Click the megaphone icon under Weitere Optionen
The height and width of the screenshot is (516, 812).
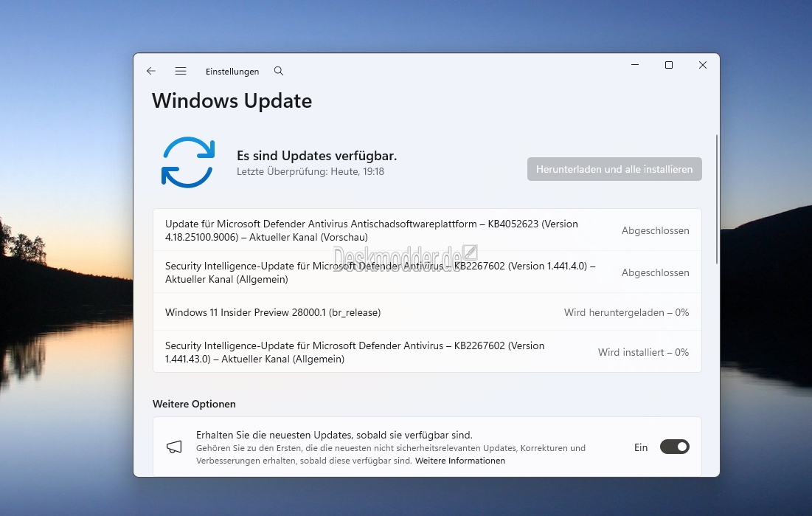[x=174, y=447]
